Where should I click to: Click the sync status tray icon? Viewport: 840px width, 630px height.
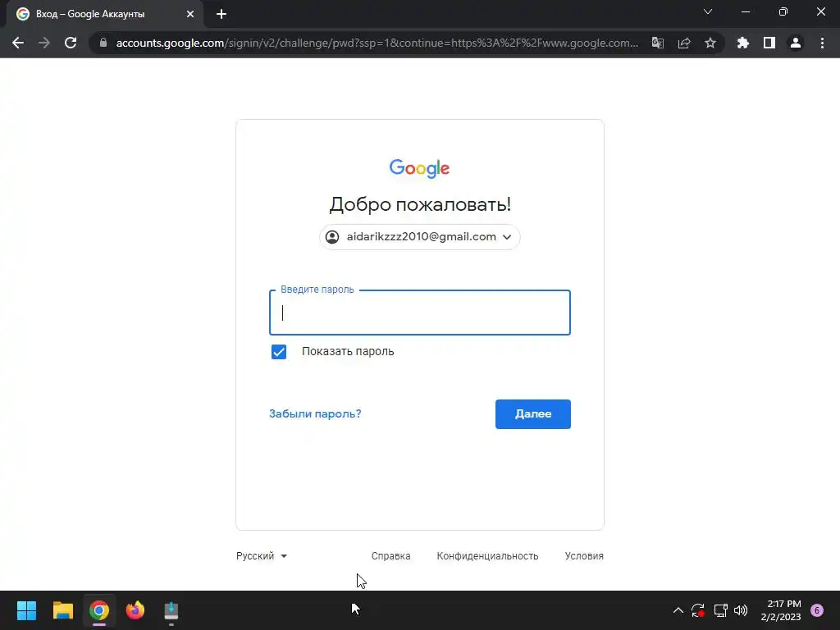[x=697, y=610]
